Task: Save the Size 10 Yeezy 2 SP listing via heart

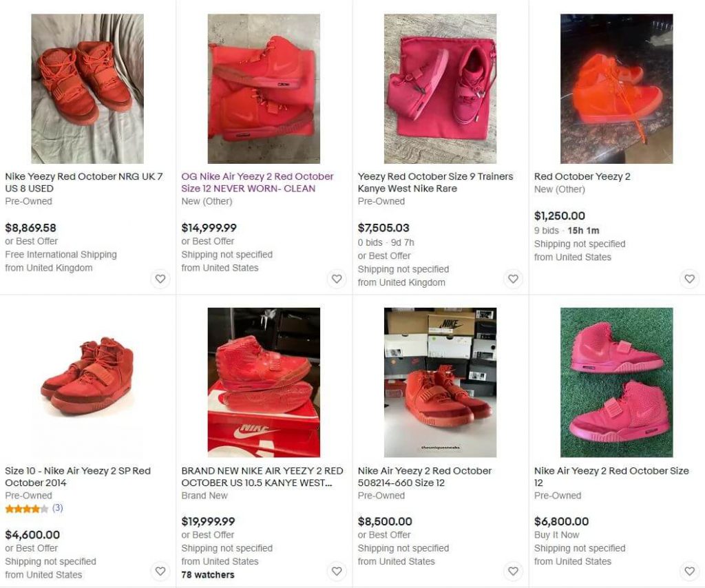Action: (160, 571)
